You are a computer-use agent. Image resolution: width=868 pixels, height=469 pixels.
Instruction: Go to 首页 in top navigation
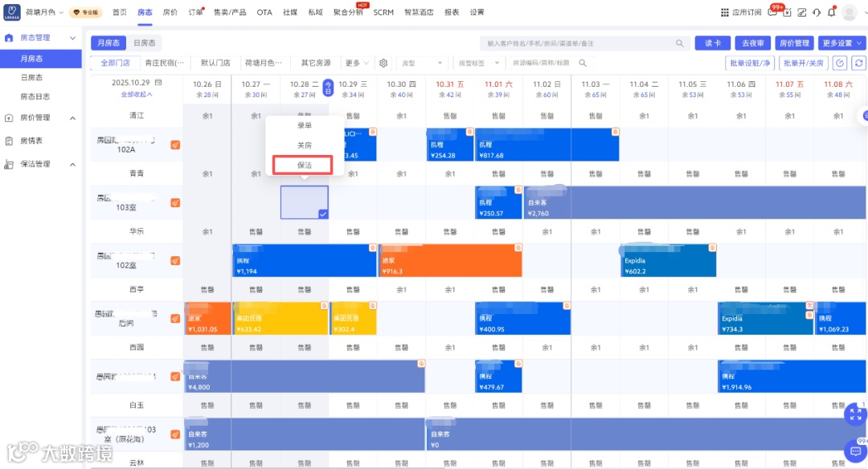[120, 12]
